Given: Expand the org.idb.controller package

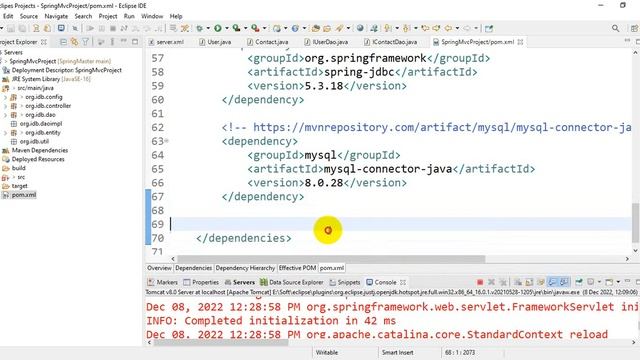Looking at the screenshot, I should pyautogui.click(x=5, y=106).
